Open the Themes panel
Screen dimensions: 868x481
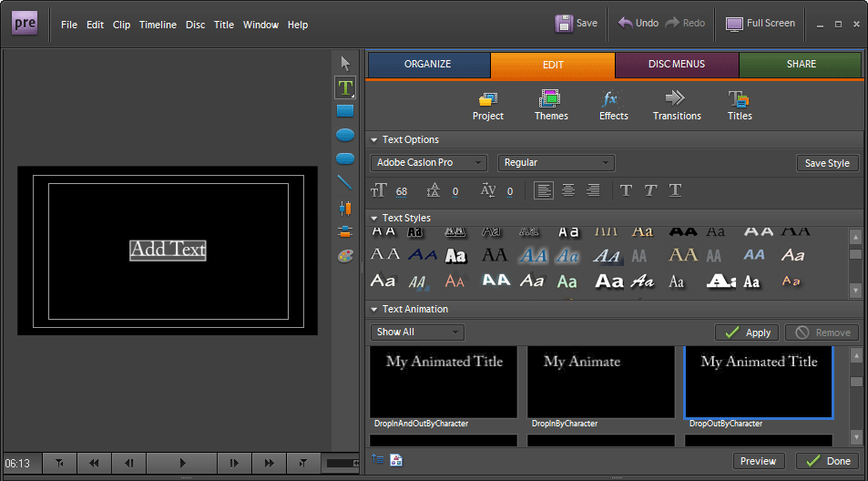click(551, 106)
